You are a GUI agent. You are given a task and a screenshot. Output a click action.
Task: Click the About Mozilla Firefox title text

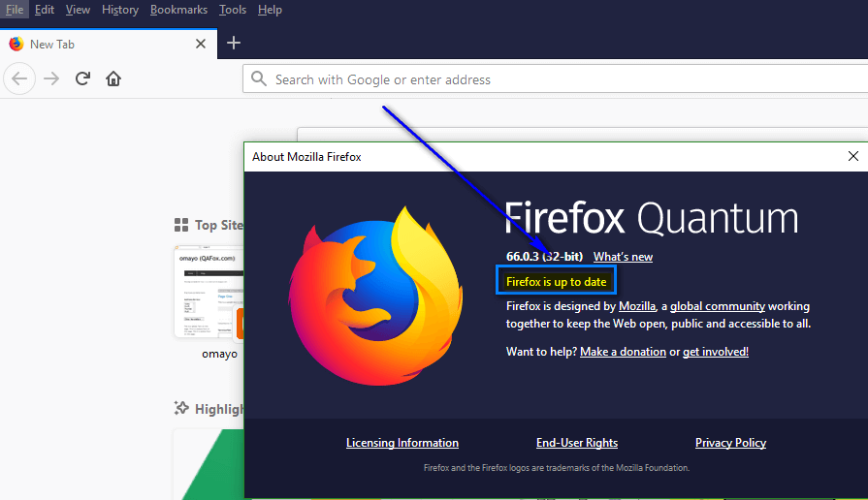[306, 157]
